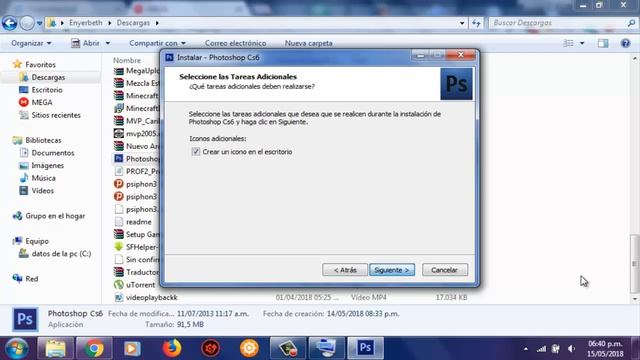Click the Explorer forward navigation arrow
640x360 pixels.
(27, 23)
